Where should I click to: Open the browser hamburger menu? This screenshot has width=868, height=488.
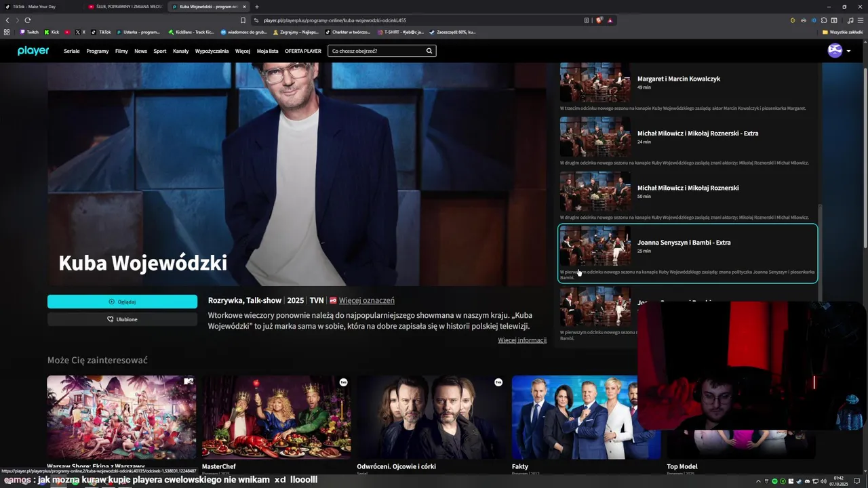pyautogui.click(x=860, y=20)
